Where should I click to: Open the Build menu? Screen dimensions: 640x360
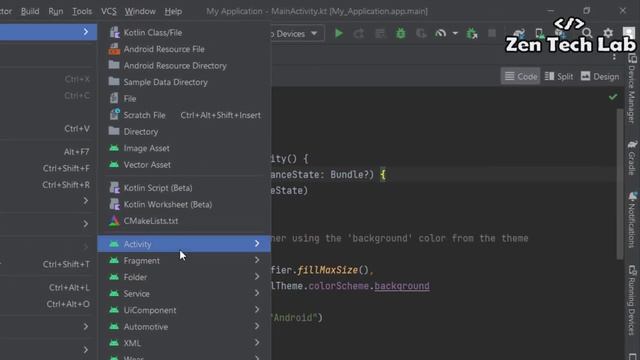tap(30, 11)
